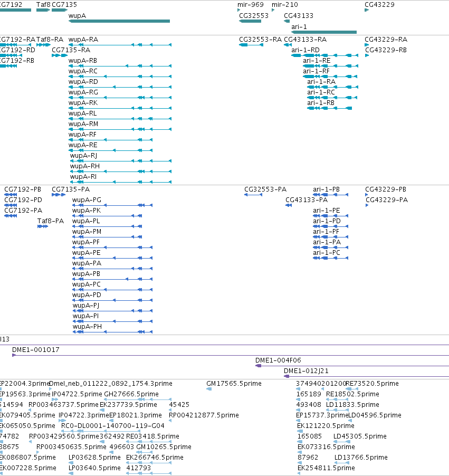This screenshot has width=449, height=476.
Task: Select the wupA gene bar
Action: pyautogui.click(x=119, y=21)
